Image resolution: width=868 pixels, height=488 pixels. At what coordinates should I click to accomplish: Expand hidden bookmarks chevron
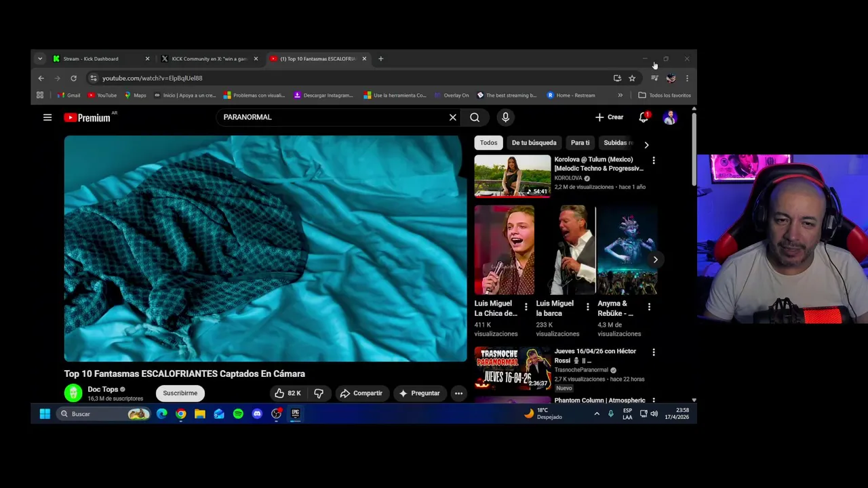[620, 96]
